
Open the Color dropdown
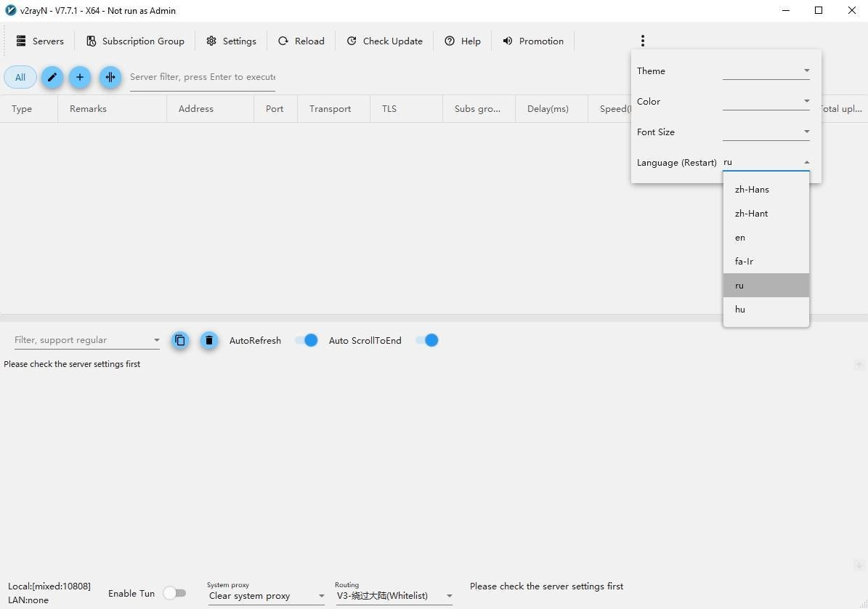[x=766, y=101]
